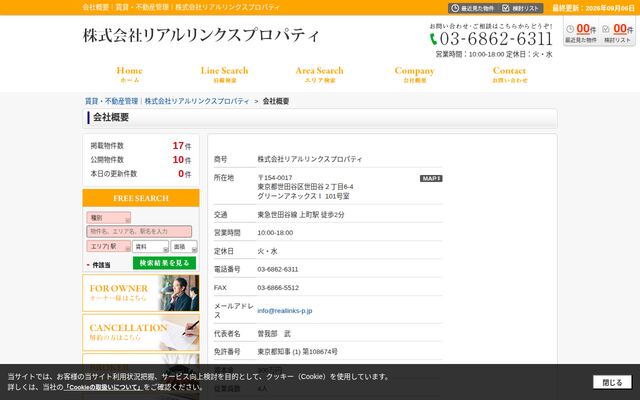The width and height of the screenshot is (640, 400).
Task: Click the FREE SEARCH panel header
Action: (x=141, y=198)
